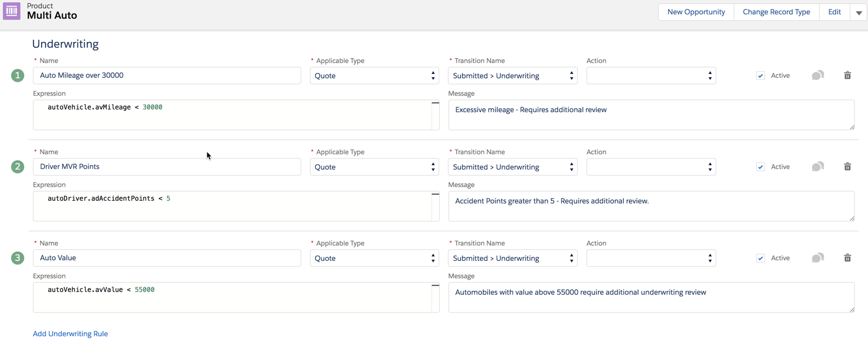868x344 pixels.
Task: Open Applicable Type dropdown for Auto Value
Action: tap(375, 258)
